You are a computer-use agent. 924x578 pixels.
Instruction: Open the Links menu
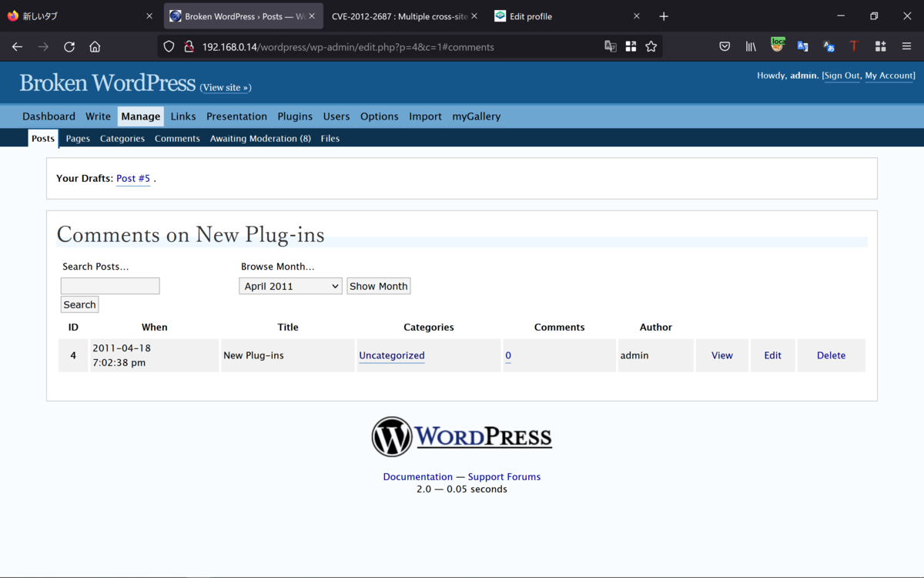(x=183, y=116)
